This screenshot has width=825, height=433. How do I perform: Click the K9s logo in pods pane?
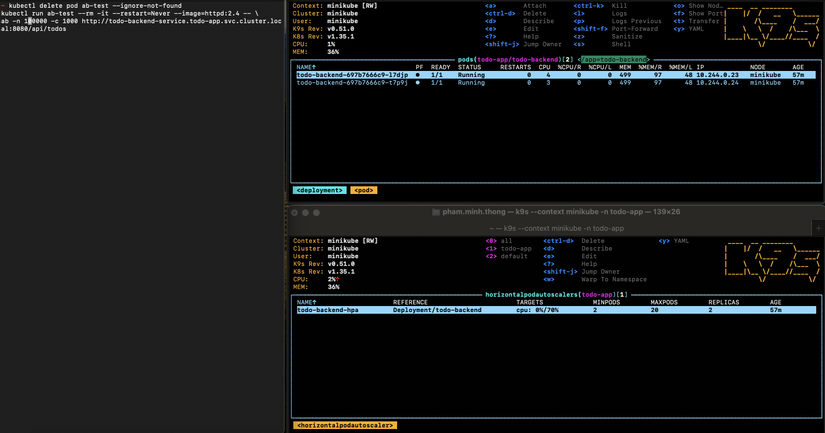[772, 25]
